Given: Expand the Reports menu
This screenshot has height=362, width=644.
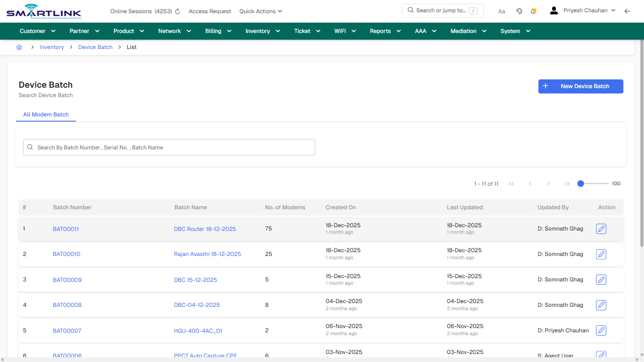Looking at the screenshot, I should 385,31.
